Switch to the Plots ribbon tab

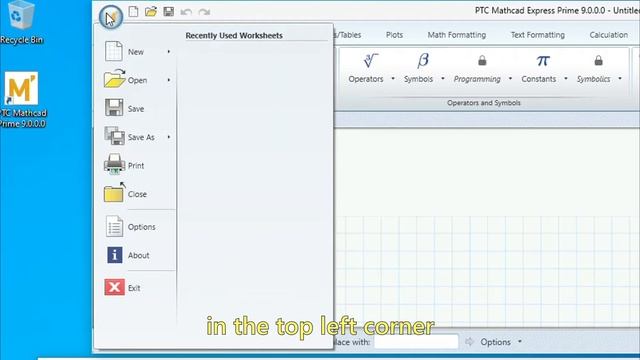coord(394,35)
